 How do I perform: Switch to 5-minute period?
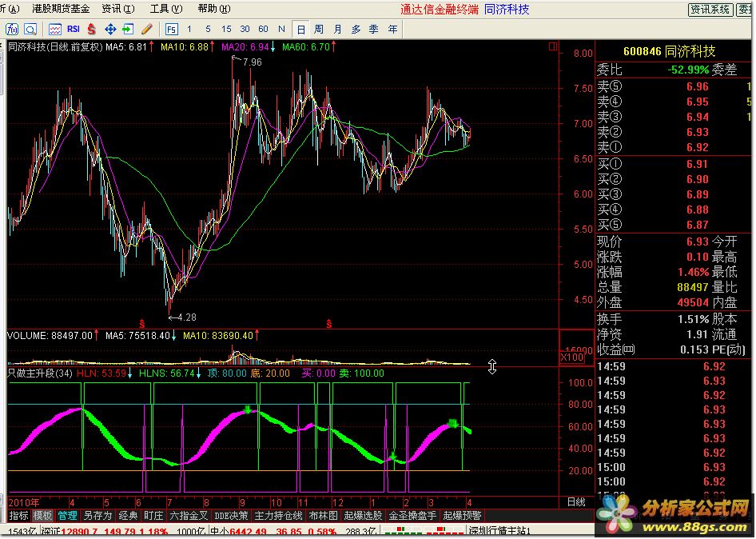click(208, 29)
